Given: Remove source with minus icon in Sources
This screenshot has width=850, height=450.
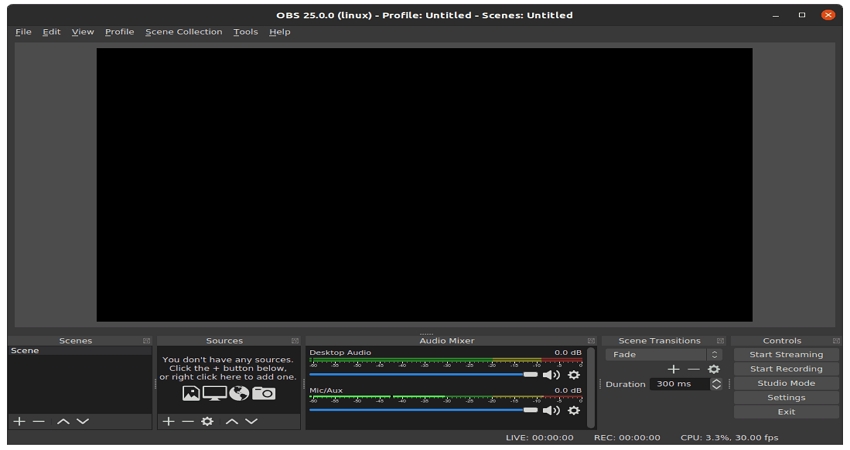Looking at the screenshot, I should [x=188, y=421].
